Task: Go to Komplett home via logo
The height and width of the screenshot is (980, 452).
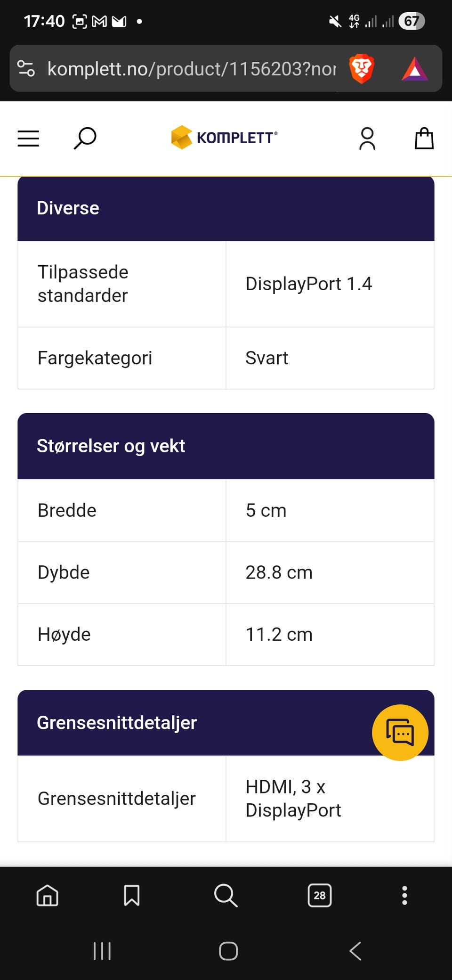Action: click(224, 138)
